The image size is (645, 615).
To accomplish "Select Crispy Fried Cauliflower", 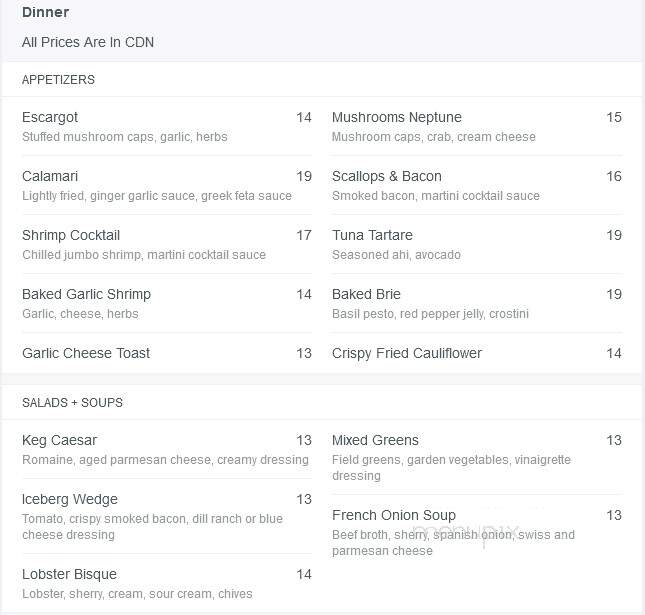I will click(477, 353).
